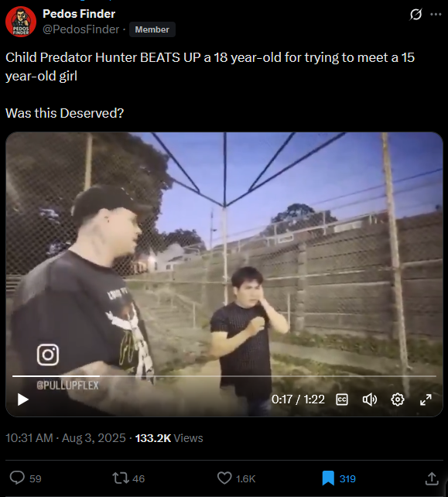Image resolution: width=448 pixels, height=497 pixels.
Task: Visit the @PedosFinder handle link
Action: point(80,29)
